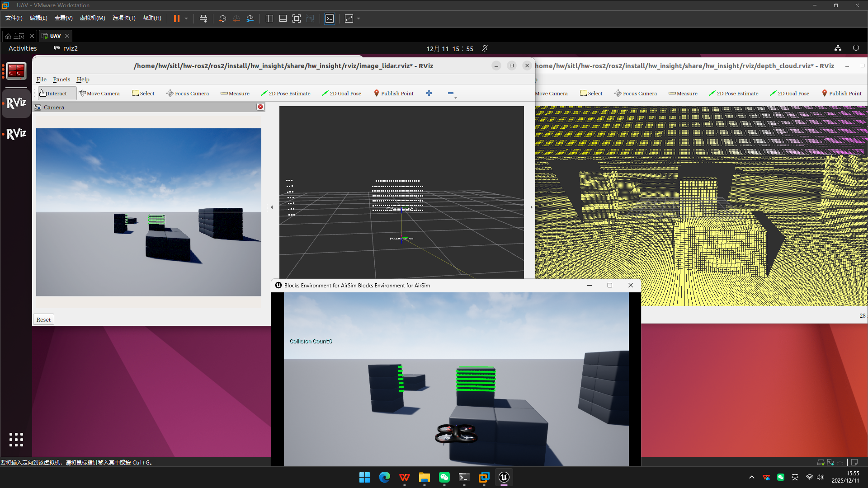
Task: Close the Camera panel with red icon
Action: (x=260, y=107)
